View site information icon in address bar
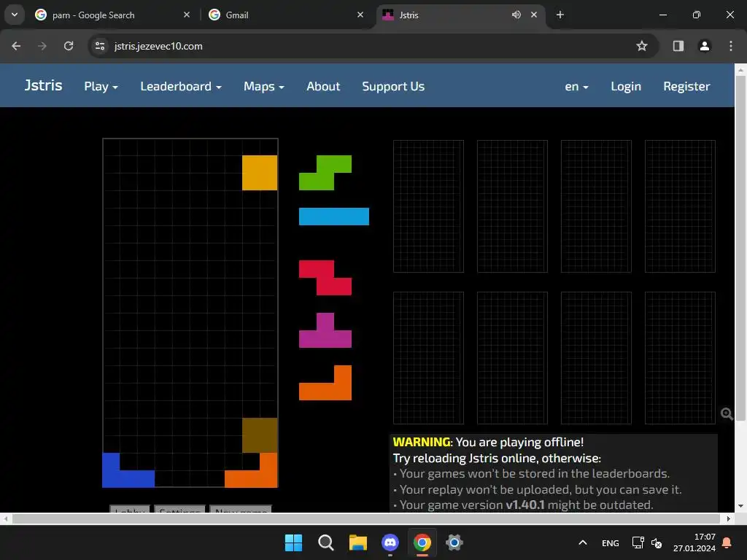 100,46
